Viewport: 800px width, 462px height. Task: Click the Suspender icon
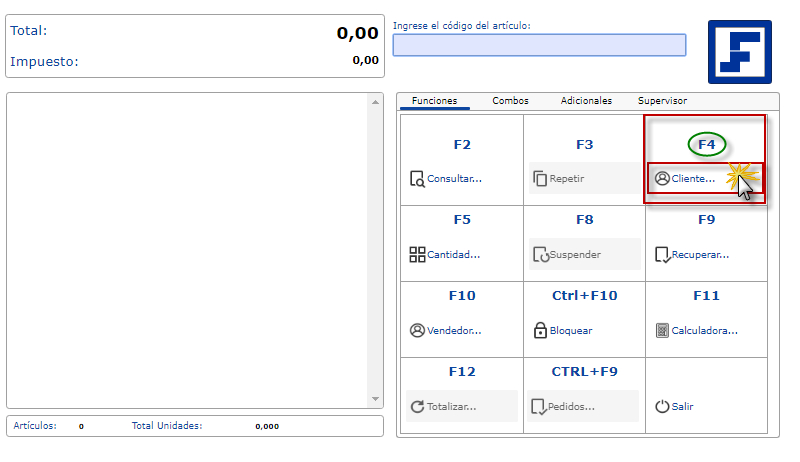[541, 254]
